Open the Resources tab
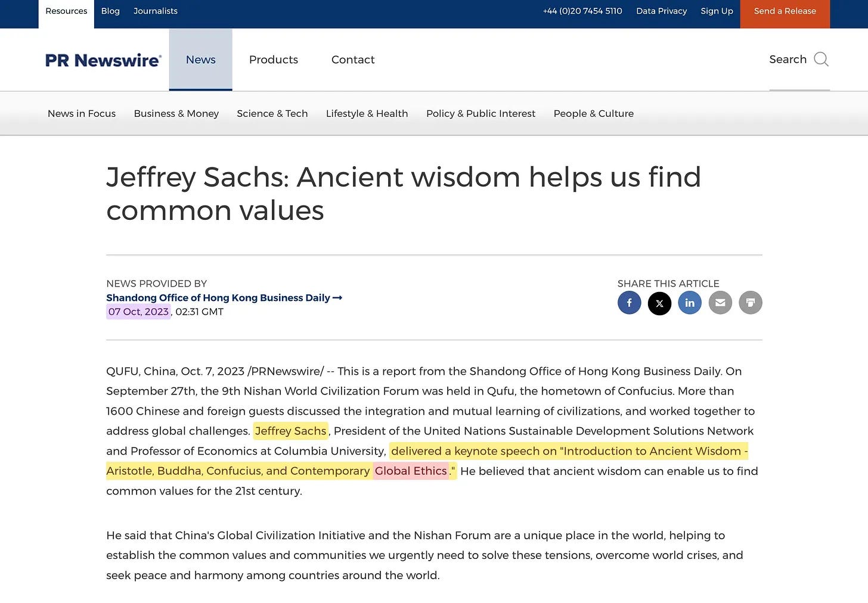Image resolution: width=868 pixels, height=603 pixels. click(66, 11)
